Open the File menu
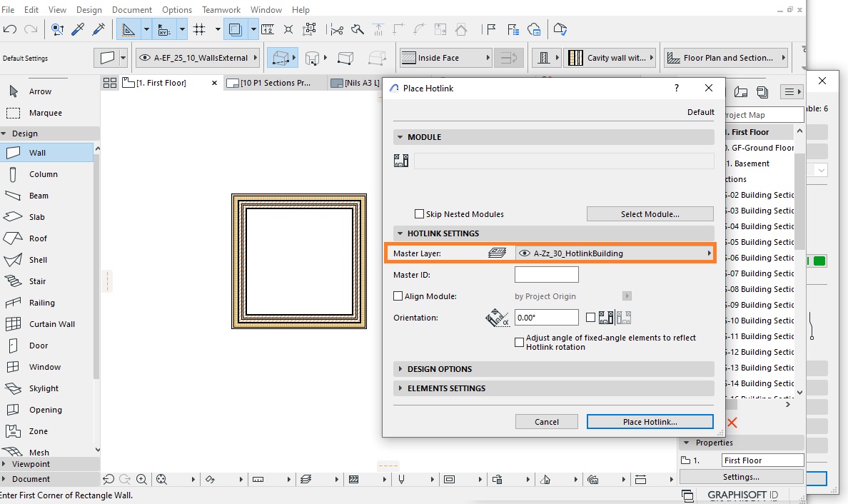 pyautogui.click(x=8, y=10)
